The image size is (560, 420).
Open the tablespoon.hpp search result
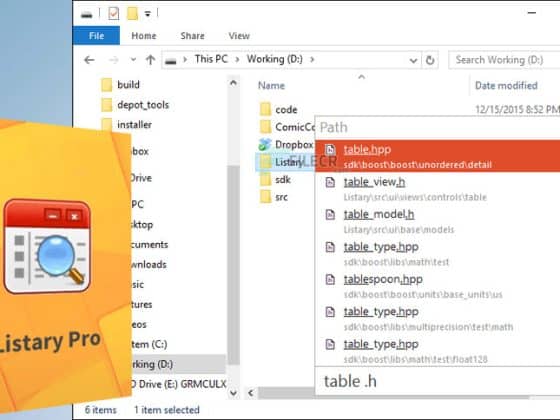[x=438, y=286]
